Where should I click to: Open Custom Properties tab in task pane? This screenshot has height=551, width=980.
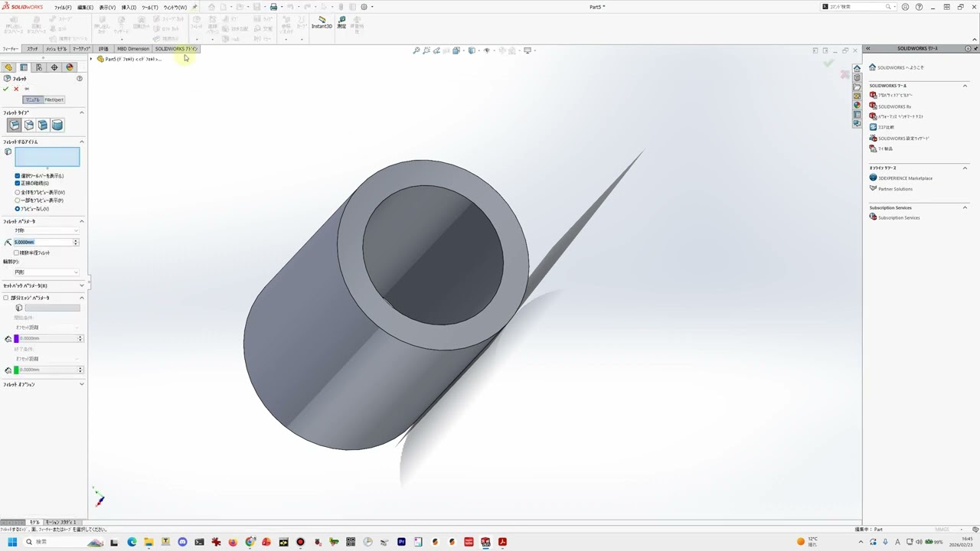click(x=857, y=114)
